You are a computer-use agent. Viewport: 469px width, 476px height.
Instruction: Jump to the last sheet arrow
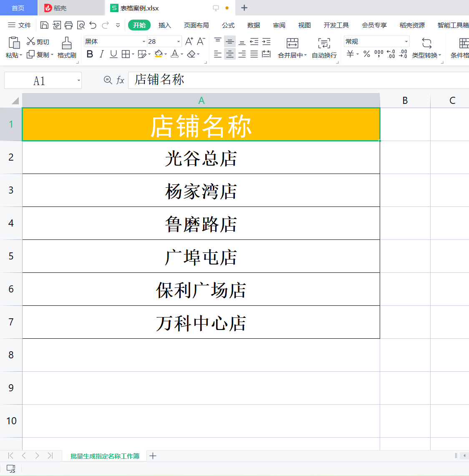coord(50,456)
